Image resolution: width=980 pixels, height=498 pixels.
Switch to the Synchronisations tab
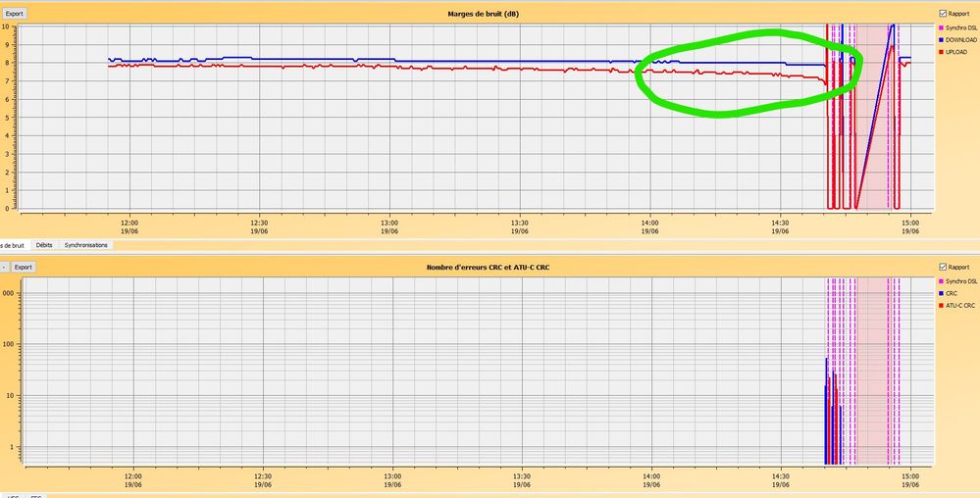(86, 245)
